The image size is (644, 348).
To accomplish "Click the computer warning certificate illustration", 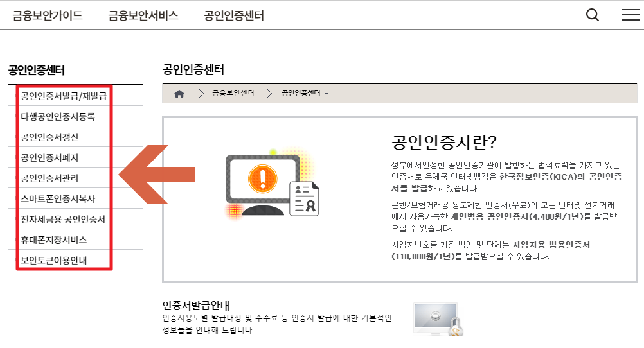I will click(x=273, y=184).
